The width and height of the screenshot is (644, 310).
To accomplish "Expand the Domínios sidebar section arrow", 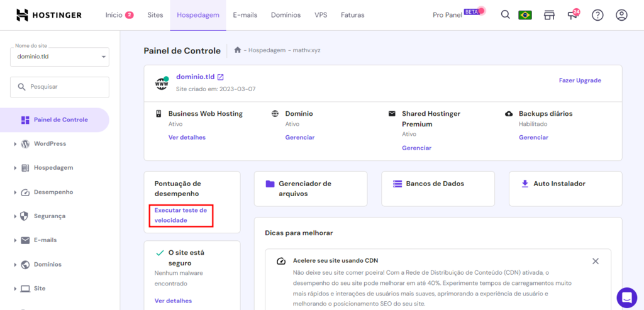I will pyautogui.click(x=15, y=265).
